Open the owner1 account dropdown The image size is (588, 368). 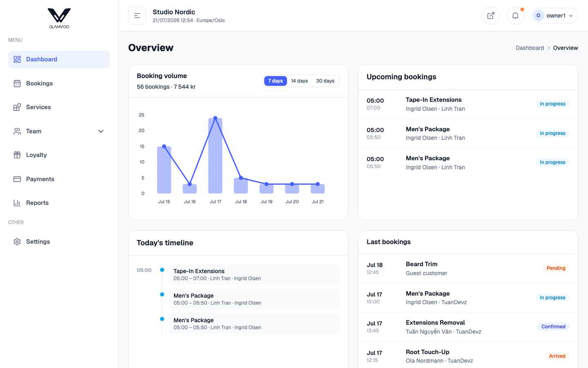(555, 16)
